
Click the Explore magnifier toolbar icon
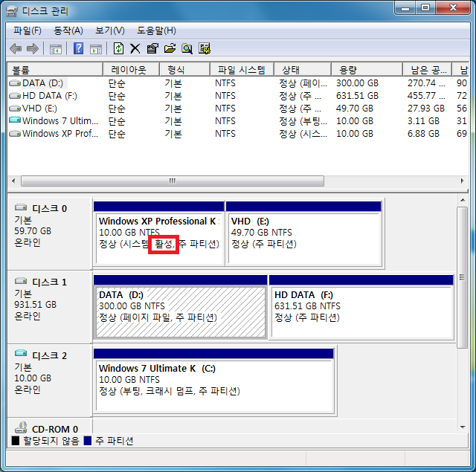[x=187, y=48]
